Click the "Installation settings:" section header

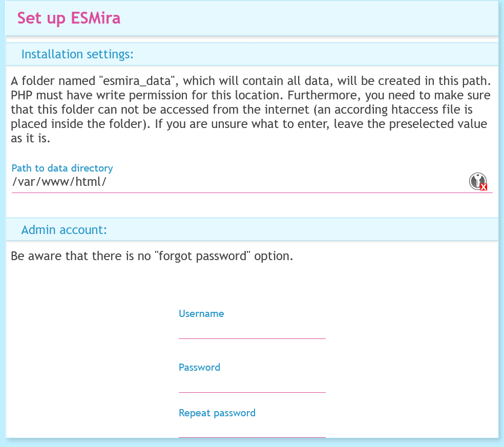(x=77, y=54)
